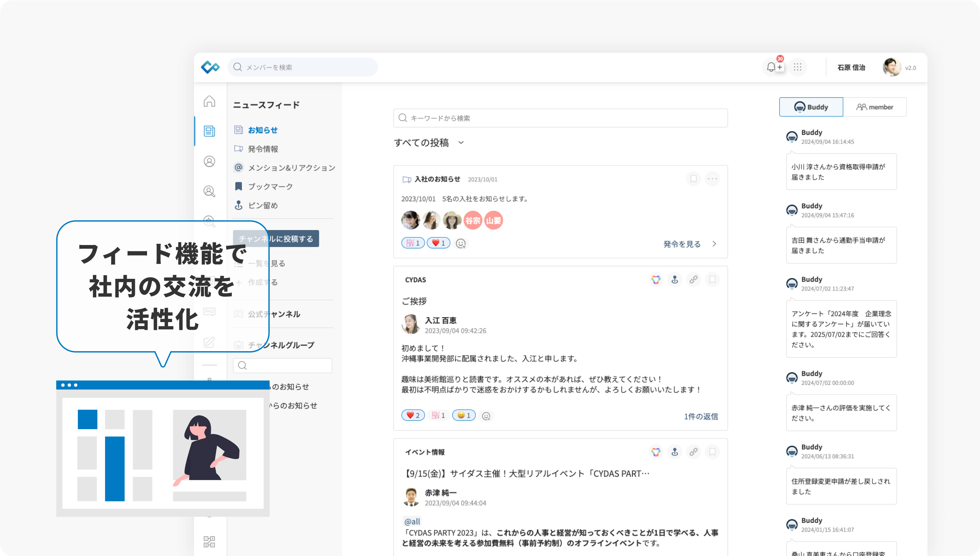Open the home icon in sidebar

(x=209, y=101)
